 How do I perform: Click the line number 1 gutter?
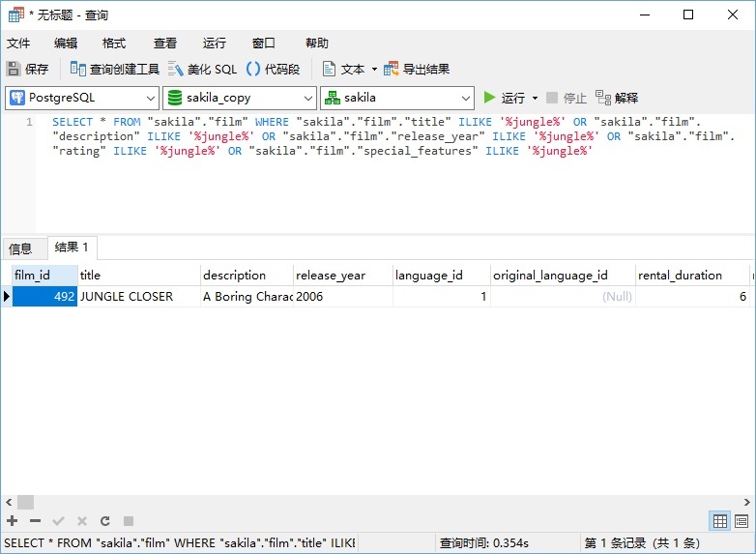(29, 122)
